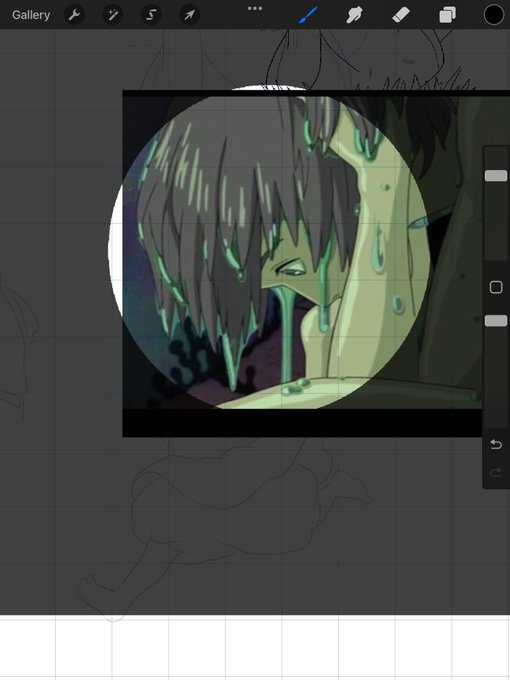The image size is (510, 680).
Task: Redo the last action
Action: pyautogui.click(x=496, y=473)
